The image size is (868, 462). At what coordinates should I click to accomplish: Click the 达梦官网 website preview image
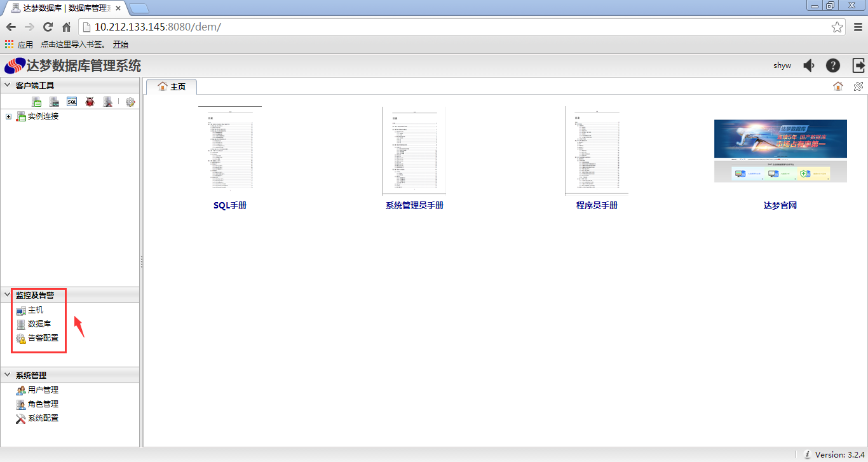tap(780, 151)
